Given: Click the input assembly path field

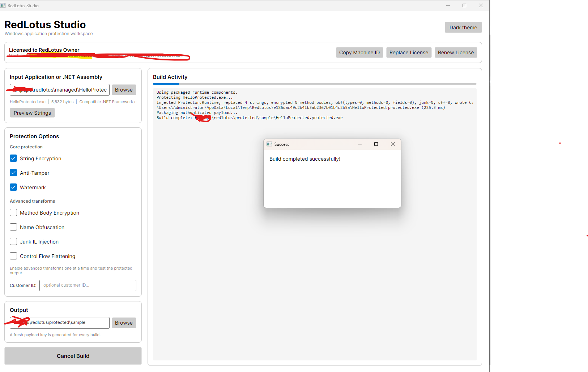Looking at the screenshot, I should click(60, 90).
